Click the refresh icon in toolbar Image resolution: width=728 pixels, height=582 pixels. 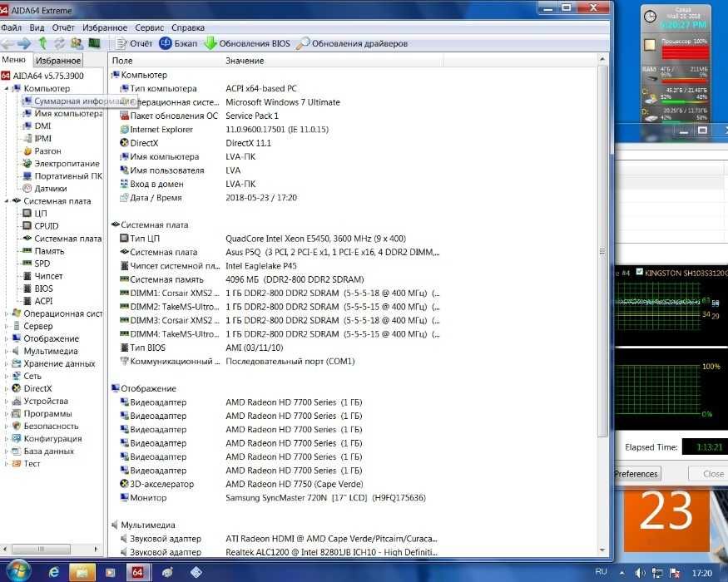coord(59,43)
